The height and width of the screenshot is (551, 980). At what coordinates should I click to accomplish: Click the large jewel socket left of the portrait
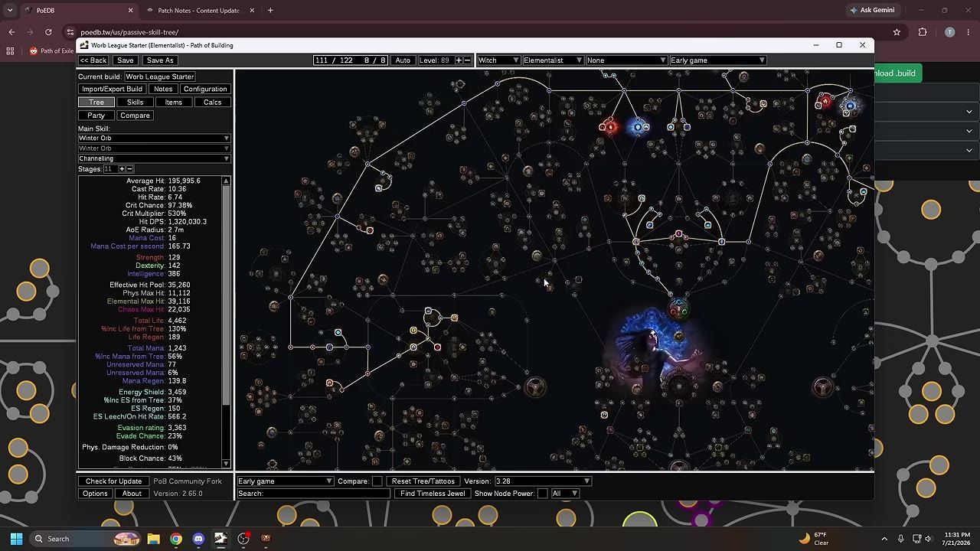coord(535,386)
